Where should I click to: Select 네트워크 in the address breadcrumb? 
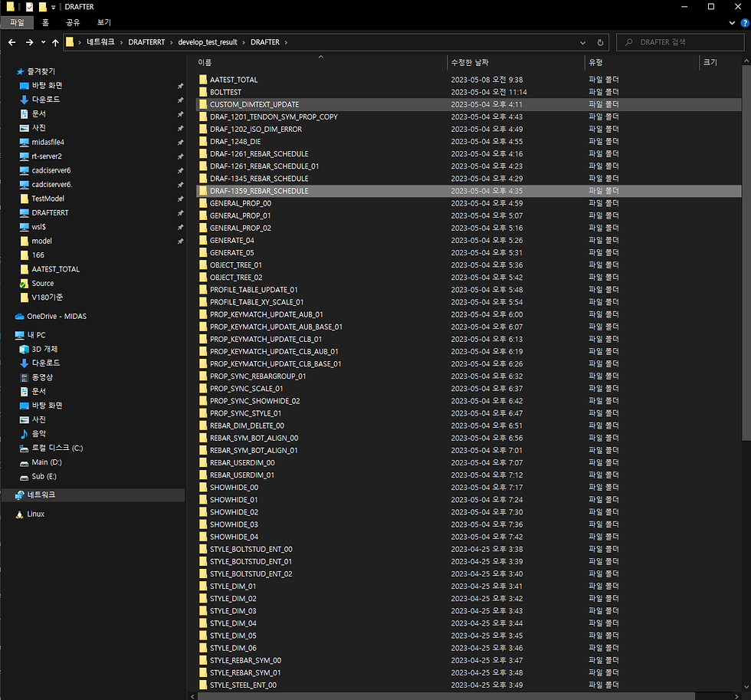(x=100, y=42)
